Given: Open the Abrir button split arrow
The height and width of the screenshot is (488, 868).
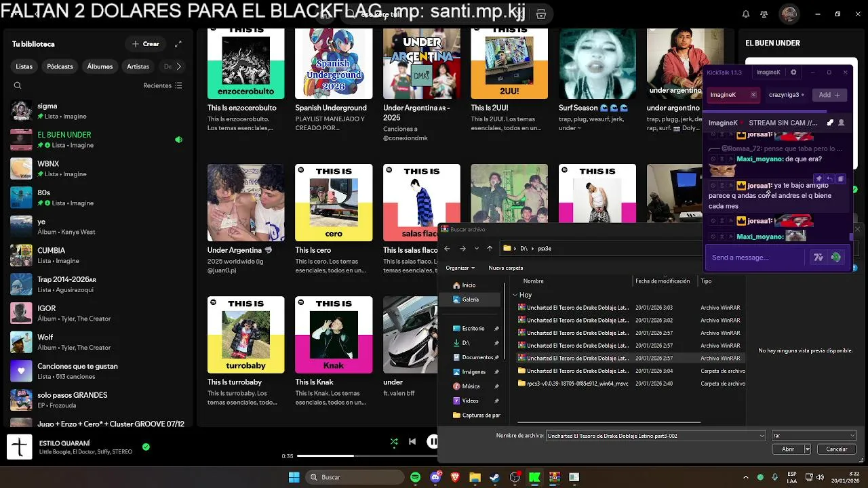Looking at the screenshot, I should coord(807,449).
